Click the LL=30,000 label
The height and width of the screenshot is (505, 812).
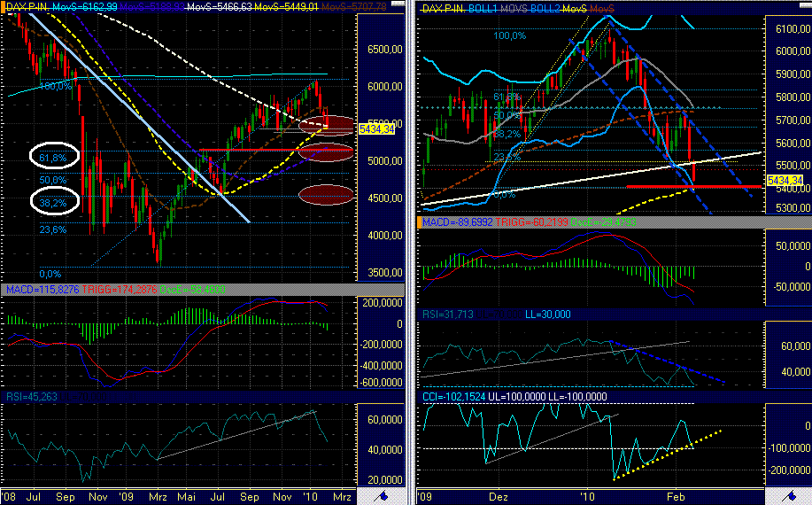click(548, 315)
